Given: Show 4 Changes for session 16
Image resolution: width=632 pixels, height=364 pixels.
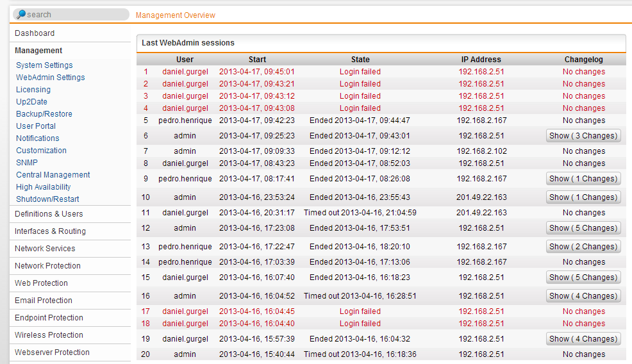Looking at the screenshot, I should tap(583, 296).
